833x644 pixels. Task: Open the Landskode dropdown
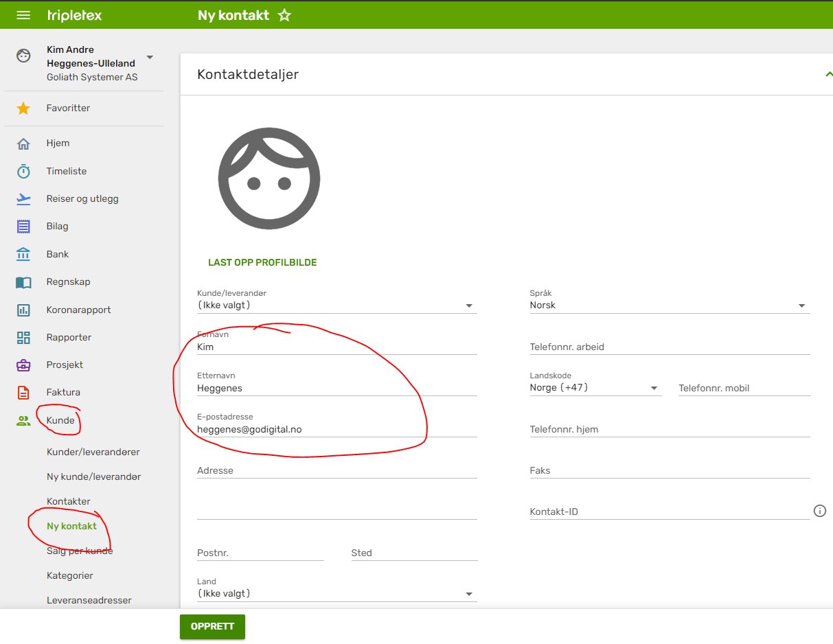(x=595, y=388)
